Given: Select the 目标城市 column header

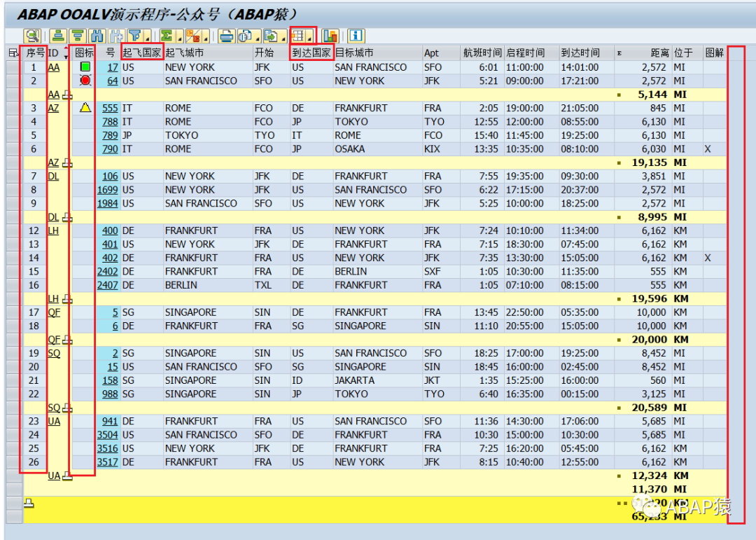Looking at the screenshot, I should 377,53.
